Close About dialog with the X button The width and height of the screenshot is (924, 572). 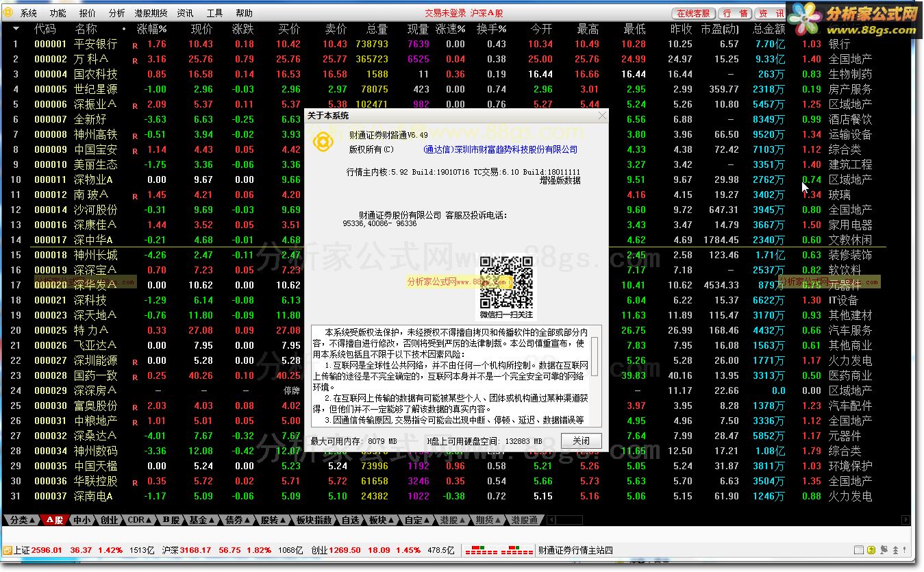(x=602, y=116)
